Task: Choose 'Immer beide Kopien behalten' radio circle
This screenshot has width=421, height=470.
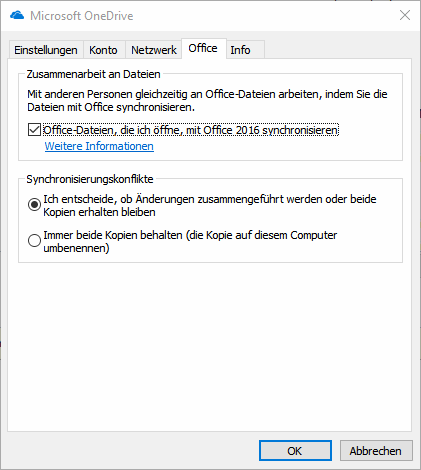Action: (x=34, y=240)
